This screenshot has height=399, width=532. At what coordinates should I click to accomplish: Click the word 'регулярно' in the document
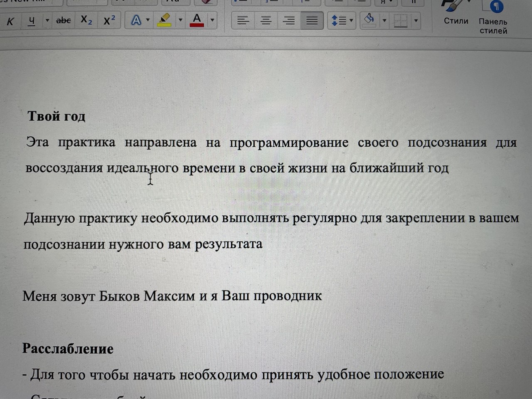[324, 218]
